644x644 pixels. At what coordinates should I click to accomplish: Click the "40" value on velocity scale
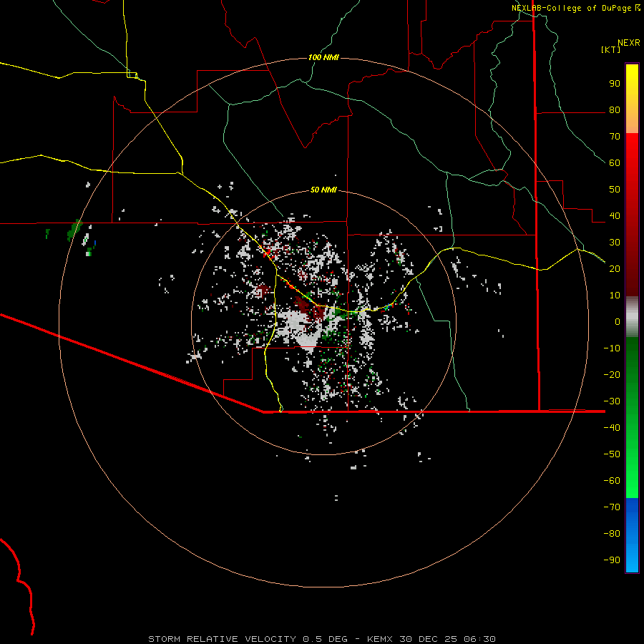(615, 216)
